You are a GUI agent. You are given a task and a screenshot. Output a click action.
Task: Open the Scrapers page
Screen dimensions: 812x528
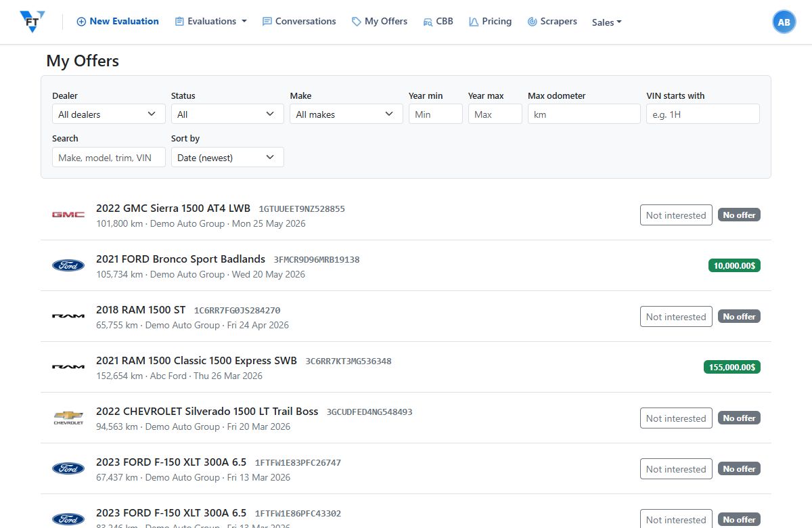pyautogui.click(x=552, y=22)
